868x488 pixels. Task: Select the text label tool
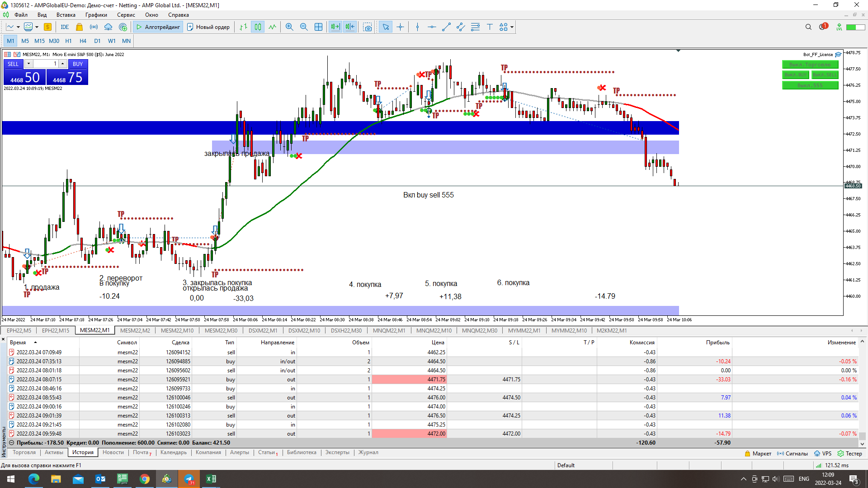click(490, 27)
